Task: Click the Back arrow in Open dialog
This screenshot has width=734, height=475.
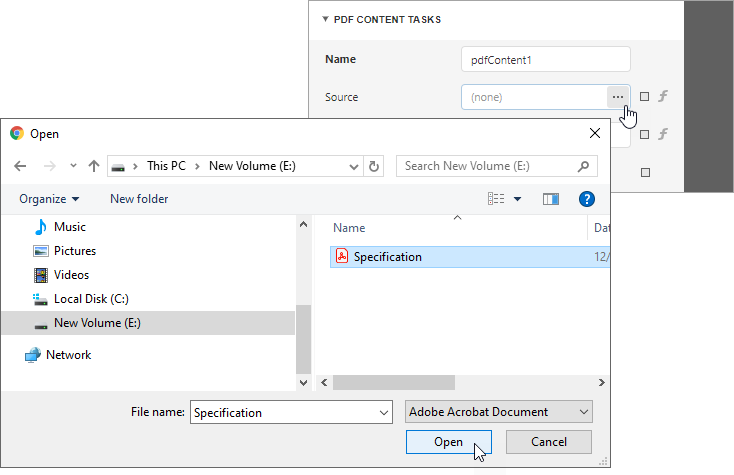Action: 20,166
